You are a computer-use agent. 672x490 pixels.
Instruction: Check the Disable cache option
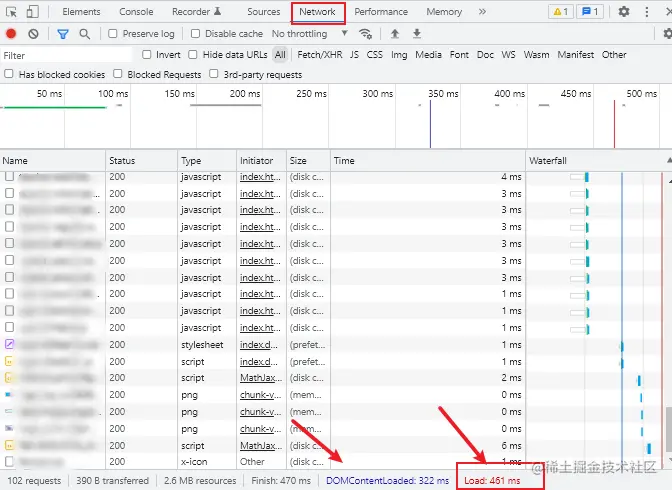[195, 34]
